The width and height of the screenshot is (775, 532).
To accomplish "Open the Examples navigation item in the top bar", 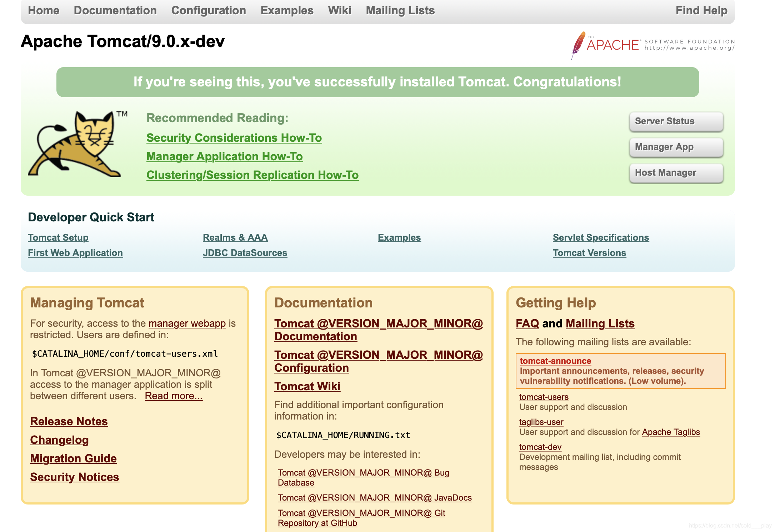I will pos(287,10).
